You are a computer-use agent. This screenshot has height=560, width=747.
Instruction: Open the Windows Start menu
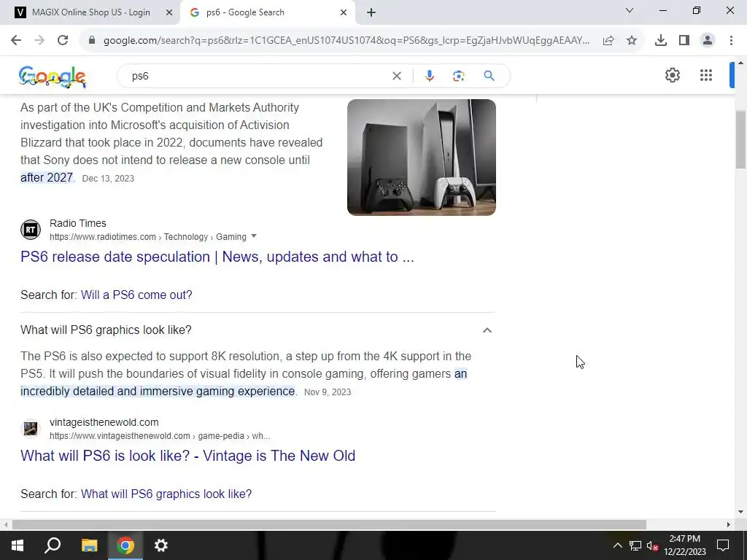point(18,545)
